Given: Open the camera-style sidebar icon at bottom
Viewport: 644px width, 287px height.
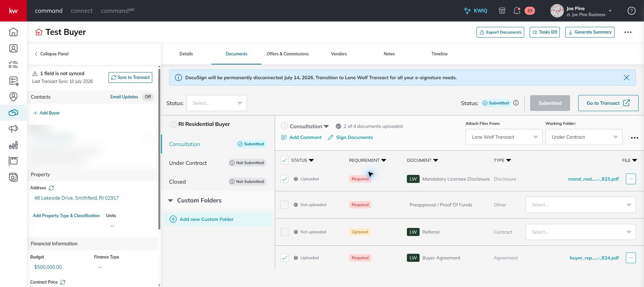Looking at the screenshot, I should tap(13, 177).
